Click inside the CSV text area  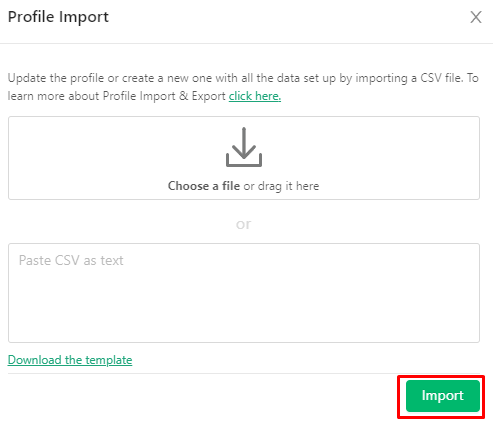(244, 293)
